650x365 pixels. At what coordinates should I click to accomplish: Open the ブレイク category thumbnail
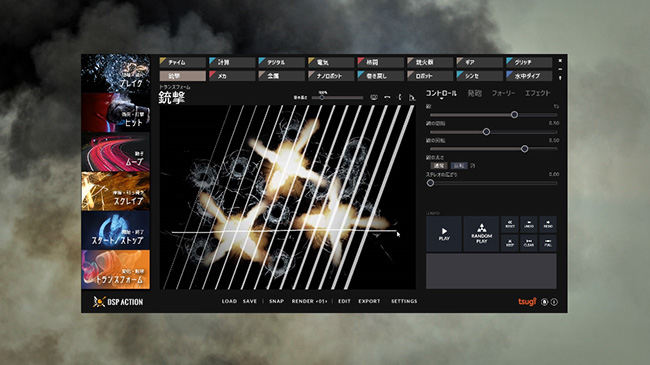(116, 73)
